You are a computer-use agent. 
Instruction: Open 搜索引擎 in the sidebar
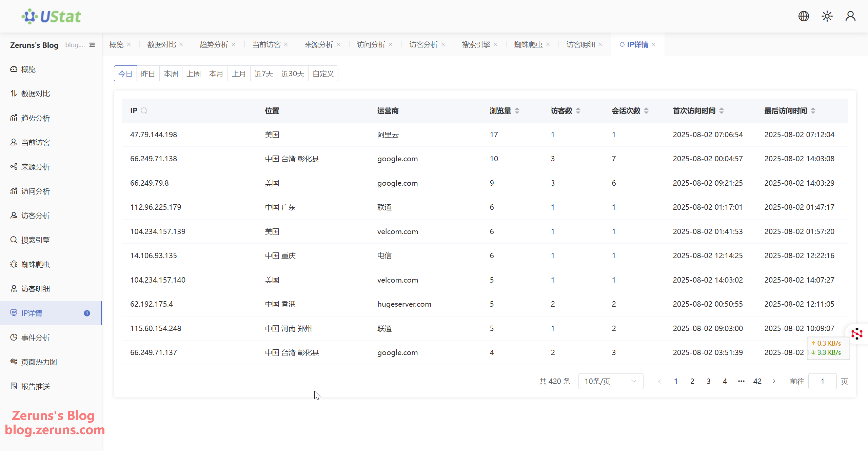[x=51, y=240]
